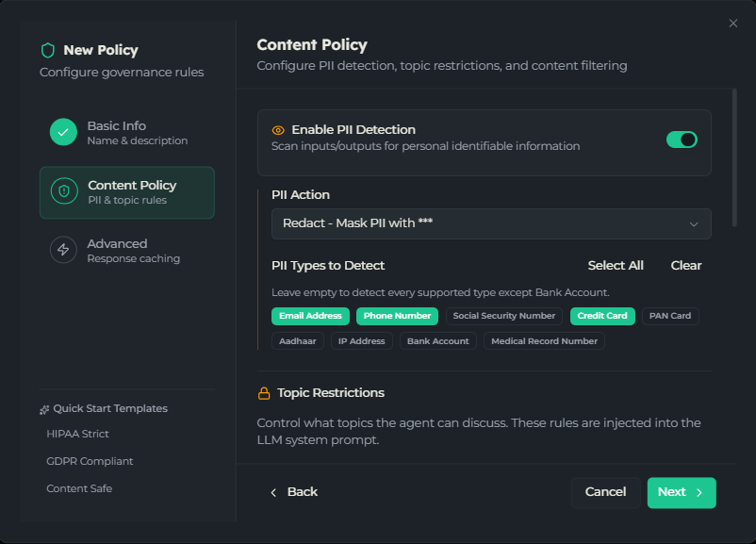This screenshot has width=756, height=544.
Task: Click the Back button
Action: point(293,492)
